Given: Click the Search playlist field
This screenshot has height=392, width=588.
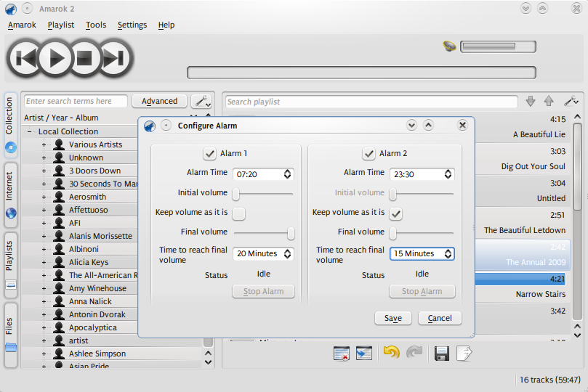Looking at the screenshot, I should click(371, 102).
